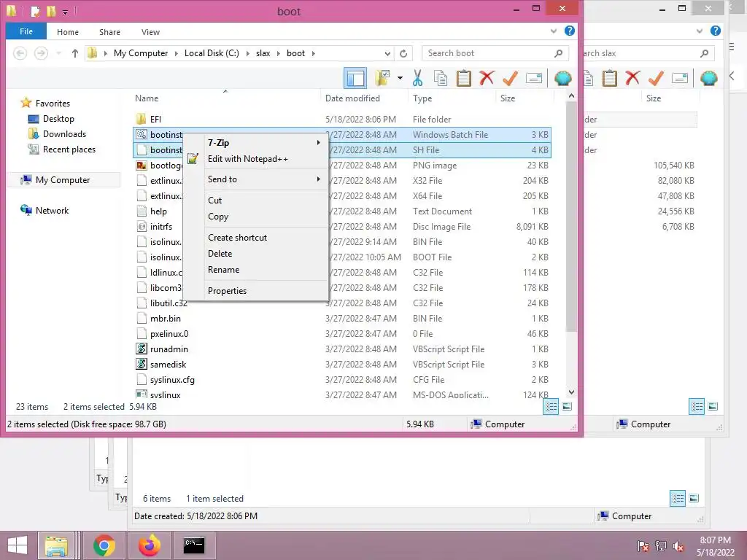The image size is (747, 560).
Task: Open Classic Shell settings shell icon in boot toolbar
Action: click(x=562, y=78)
